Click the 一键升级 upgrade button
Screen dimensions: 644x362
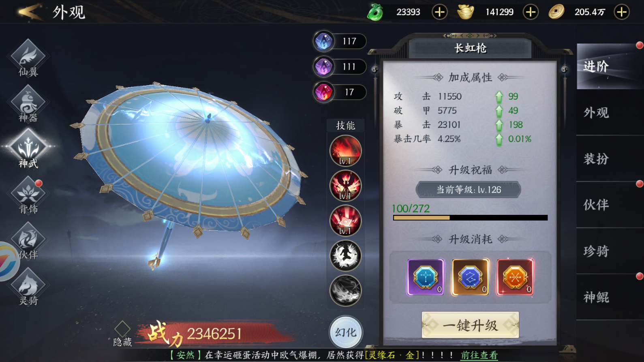470,325
